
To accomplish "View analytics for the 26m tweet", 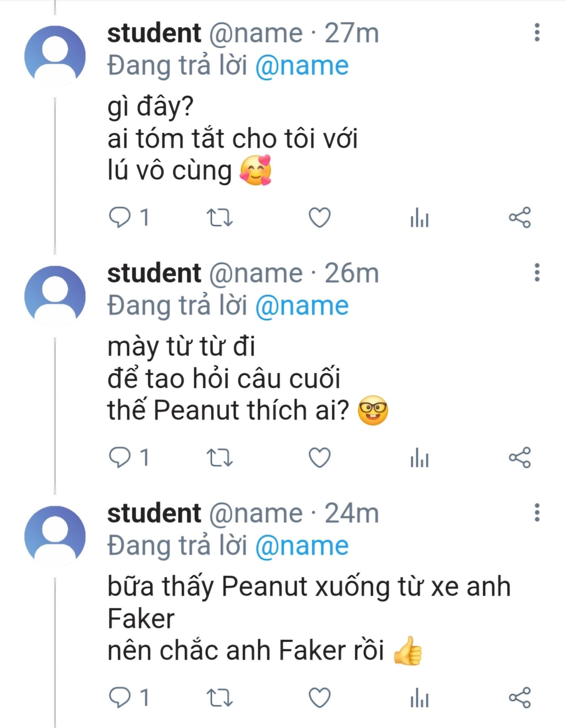I will [x=420, y=458].
